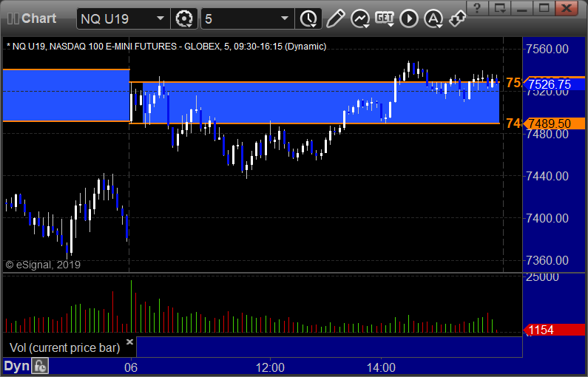Toggle the Dyn lock icon

coord(40,366)
